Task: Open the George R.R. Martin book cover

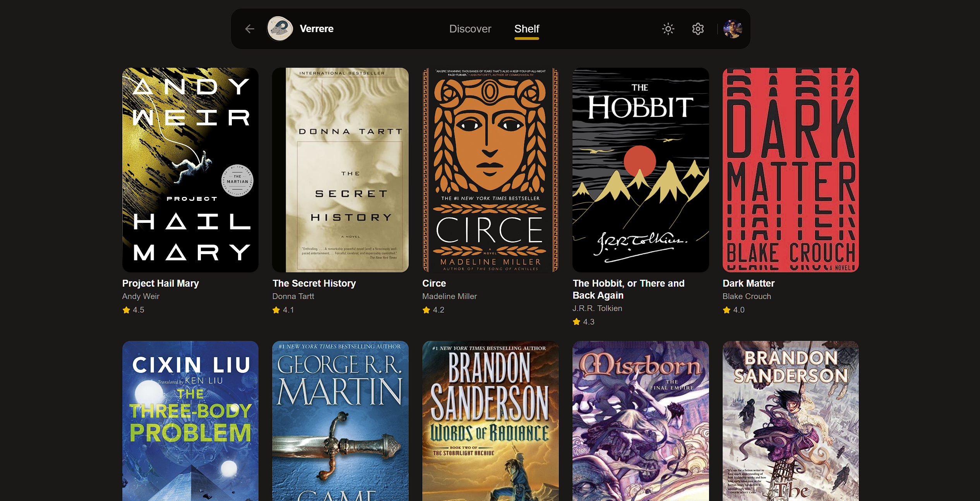Action: coord(340,421)
